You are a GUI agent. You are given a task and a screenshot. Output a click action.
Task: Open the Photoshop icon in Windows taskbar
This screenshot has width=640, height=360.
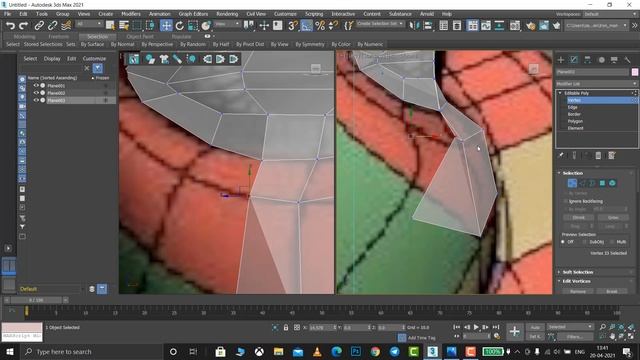point(356,351)
